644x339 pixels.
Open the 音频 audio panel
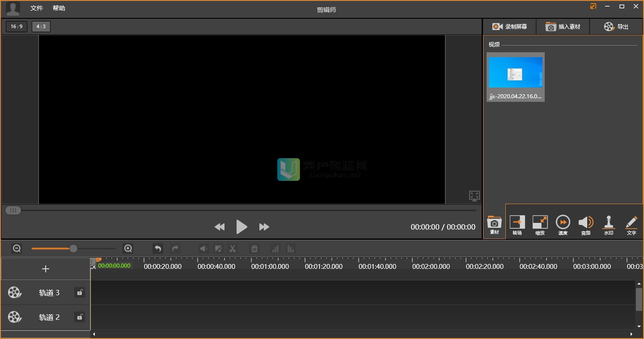click(x=585, y=225)
